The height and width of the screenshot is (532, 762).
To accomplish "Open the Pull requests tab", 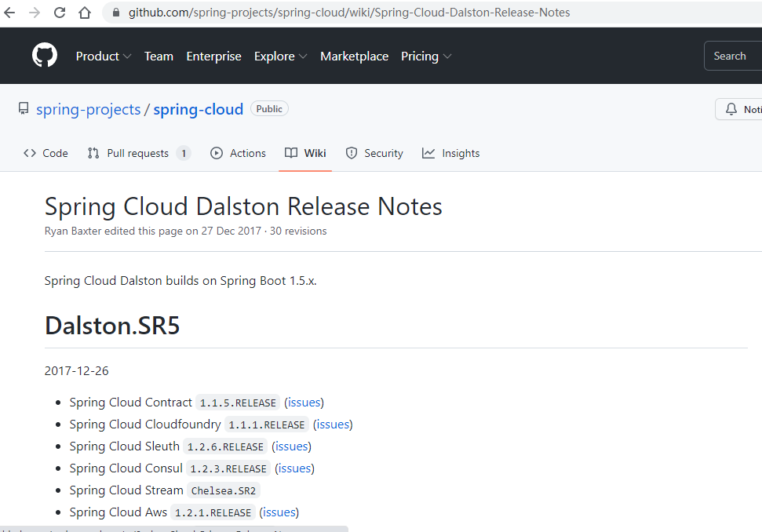I will 138,153.
